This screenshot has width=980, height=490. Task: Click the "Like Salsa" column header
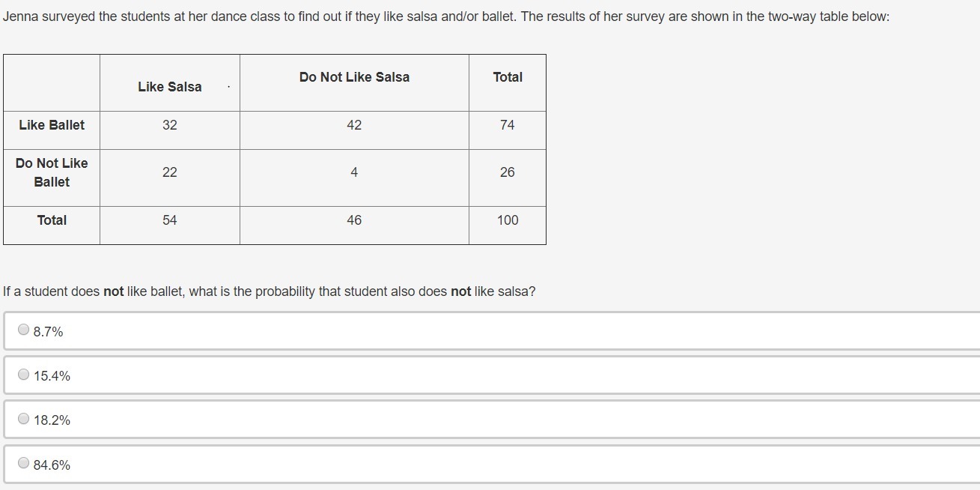[170, 87]
